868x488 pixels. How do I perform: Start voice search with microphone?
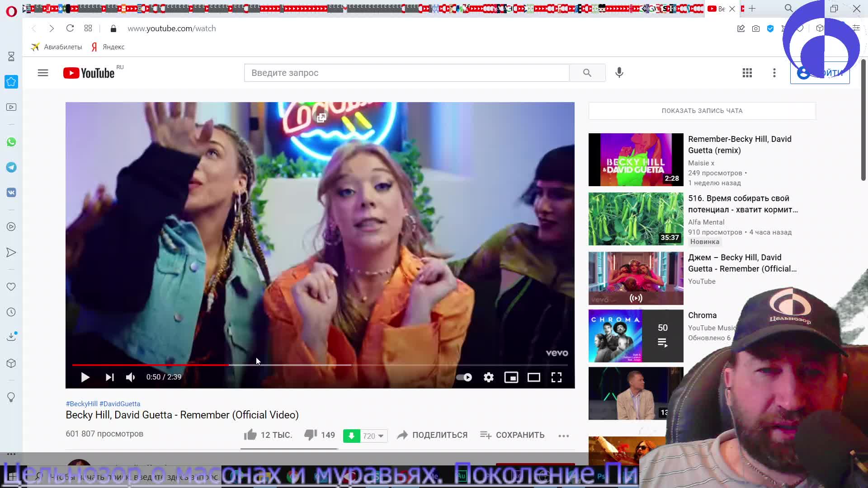(x=619, y=73)
